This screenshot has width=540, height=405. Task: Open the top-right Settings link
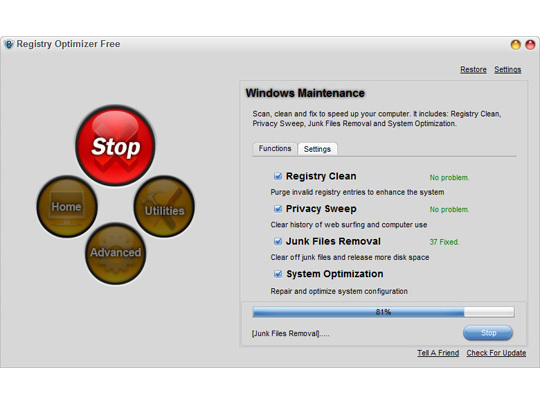[x=508, y=70]
